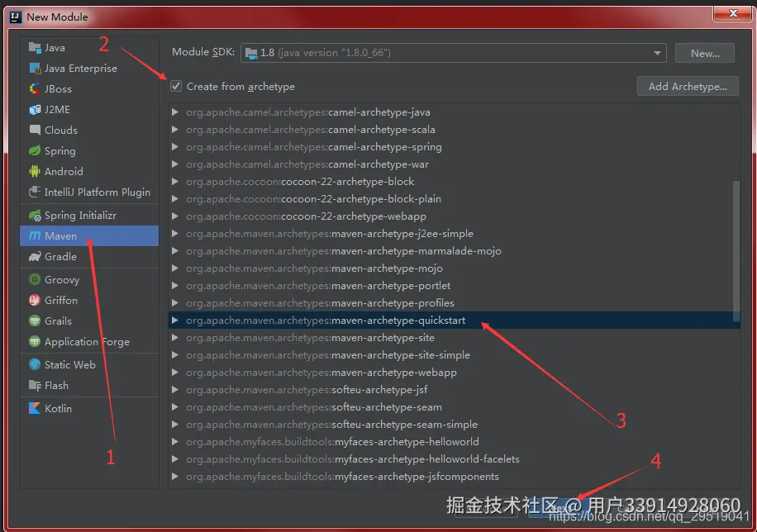The height and width of the screenshot is (532, 757).
Task: Select maven-archetype-site row
Action: tap(454, 338)
